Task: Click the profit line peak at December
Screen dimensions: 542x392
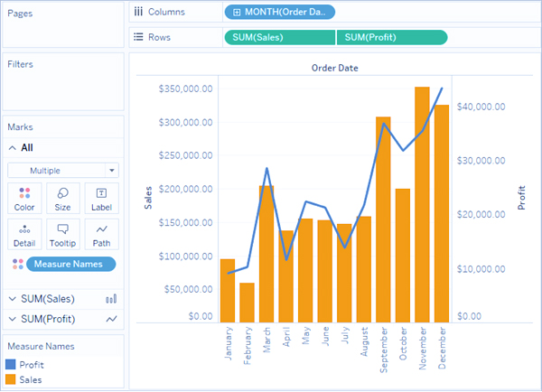Action: click(x=442, y=89)
